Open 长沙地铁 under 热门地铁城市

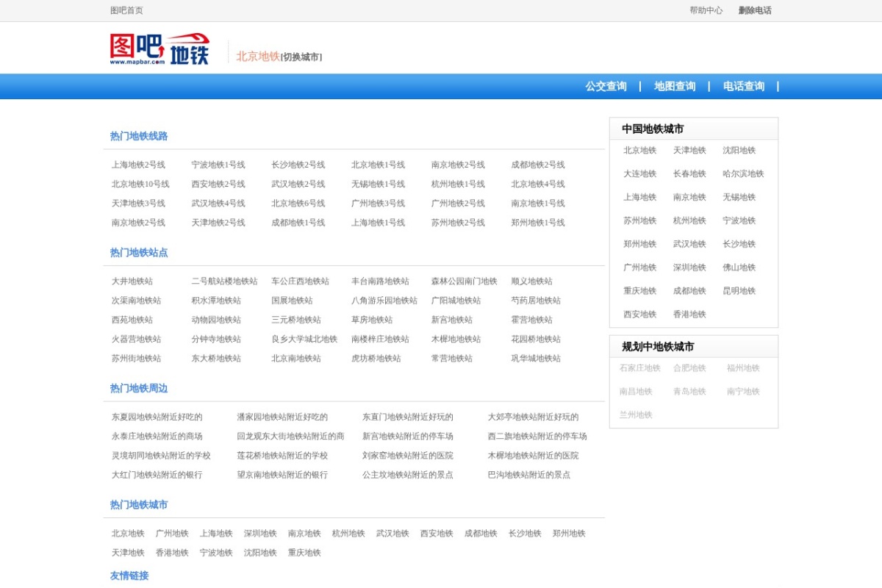click(525, 533)
